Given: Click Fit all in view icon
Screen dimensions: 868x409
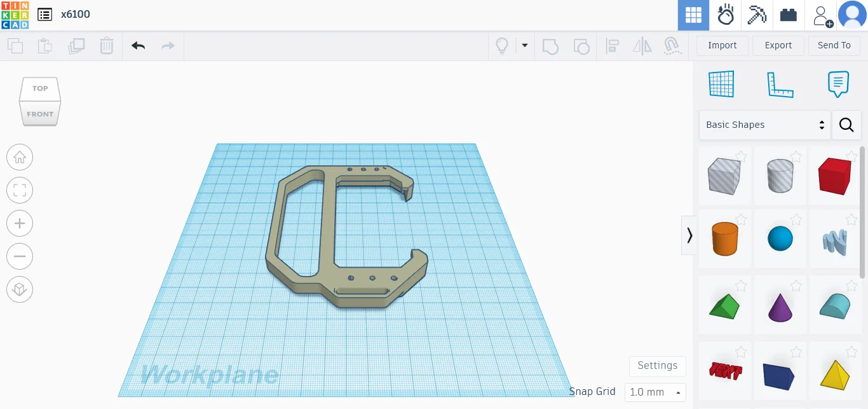Looking at the screenshot, I should [20, 190].
